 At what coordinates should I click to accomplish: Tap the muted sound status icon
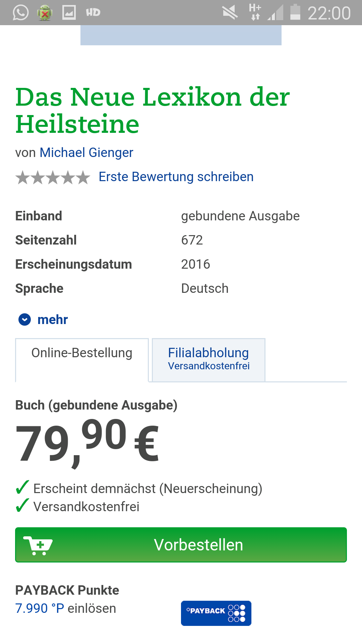tap(230, 13)
